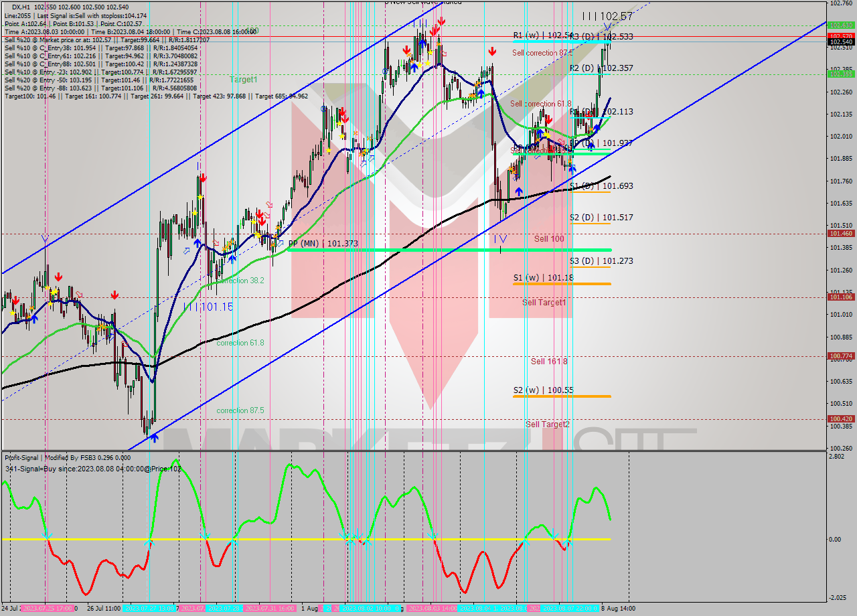Viewport: 857px width, 616px height.
Task: Select the 'Sell 161.8' label
Action: [549, 362]
